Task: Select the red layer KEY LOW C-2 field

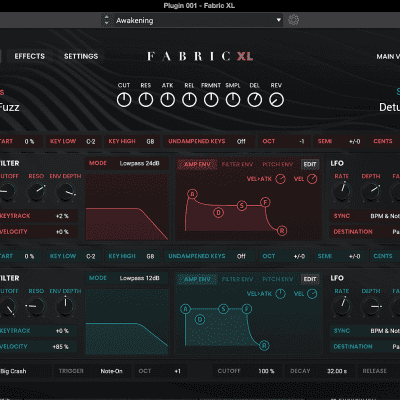Action: click(x=73, y=141)
